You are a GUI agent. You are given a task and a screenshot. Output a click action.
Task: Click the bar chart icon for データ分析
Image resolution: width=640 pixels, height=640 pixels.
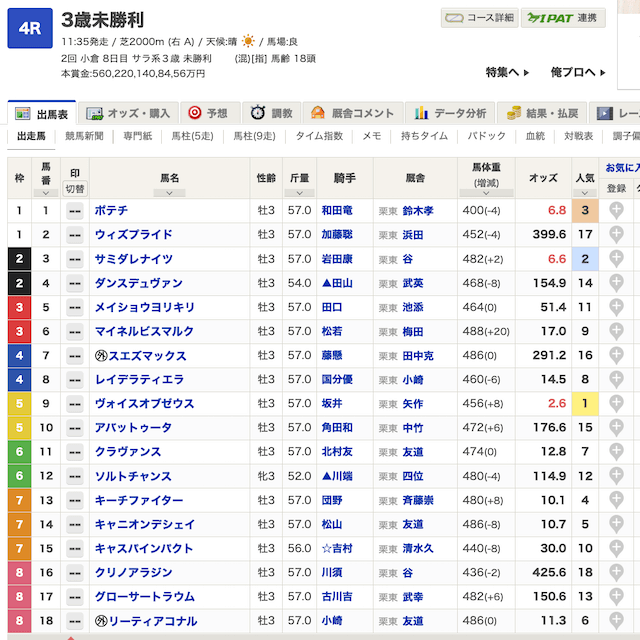[x=421, y=113]
